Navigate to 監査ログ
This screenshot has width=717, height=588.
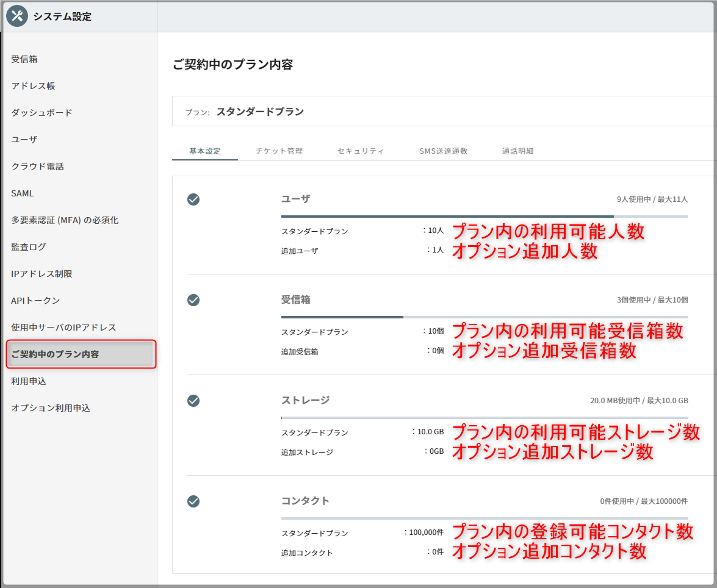point(29,247)
